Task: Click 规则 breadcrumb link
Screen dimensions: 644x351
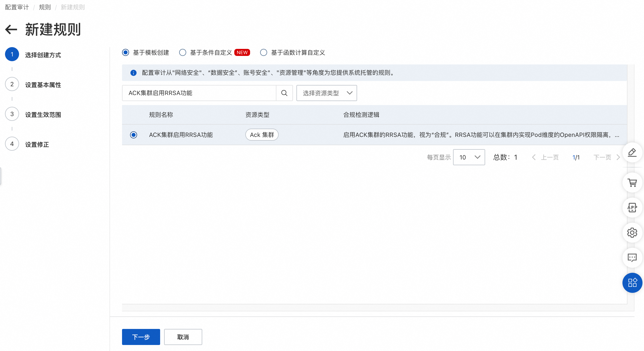Action: point(45,7)
